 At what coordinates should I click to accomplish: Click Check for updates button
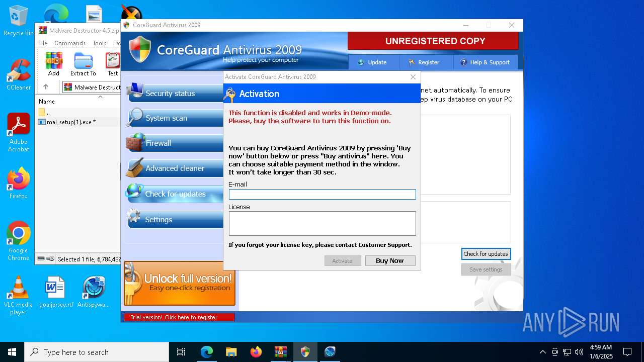coord(486,254)
